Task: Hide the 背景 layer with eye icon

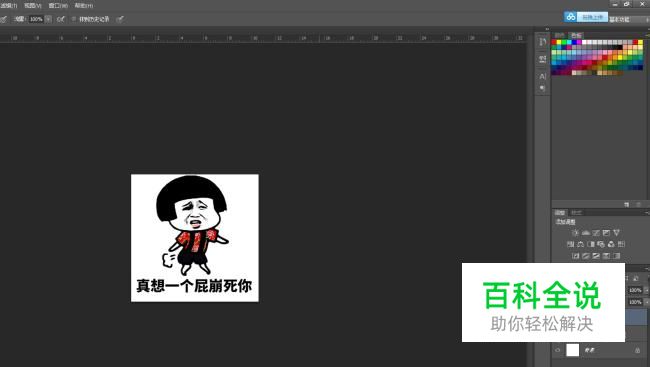Action: tap(558, 350)
